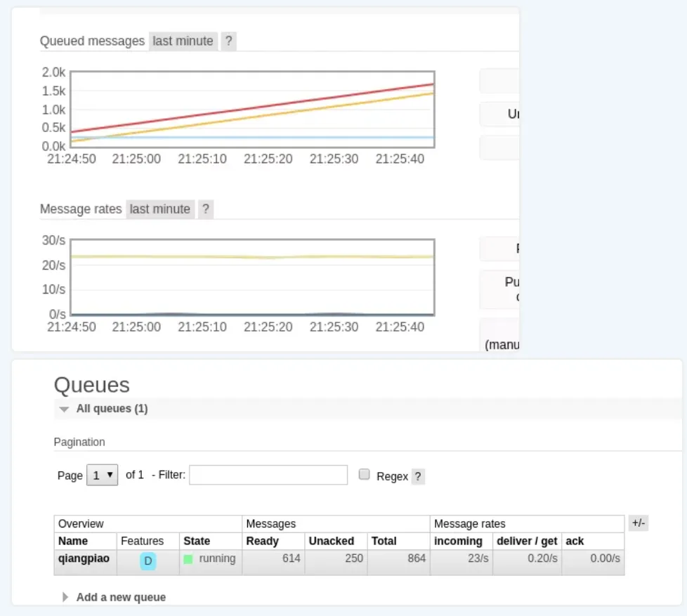Viewport: 687px width, 616px height.
Task: Change Message rates last minute range
Action: click(x=160, y=209)
